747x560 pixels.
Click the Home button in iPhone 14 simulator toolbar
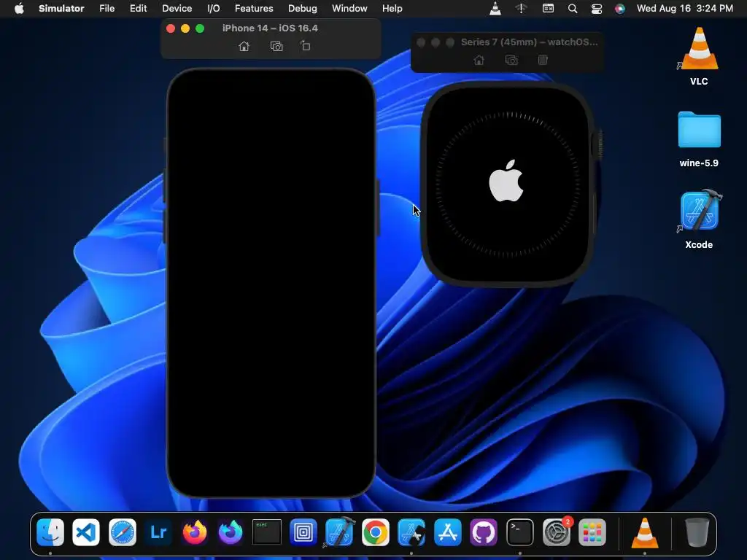(244, 46)
